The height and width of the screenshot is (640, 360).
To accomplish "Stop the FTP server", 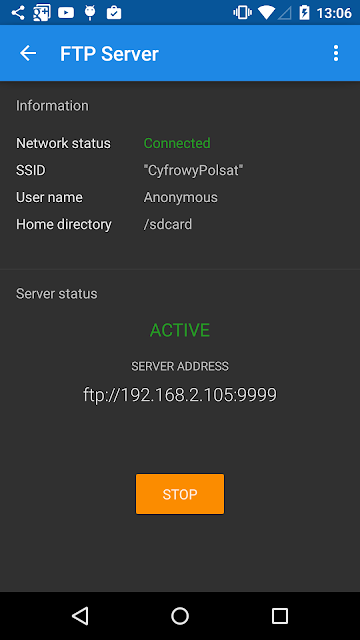I will (180, 494).
